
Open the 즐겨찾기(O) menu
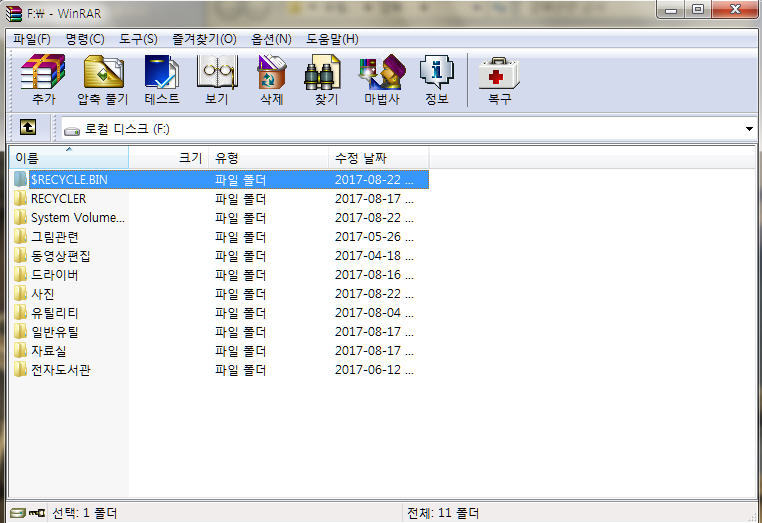pyautogui.click(x=204, y=39)
